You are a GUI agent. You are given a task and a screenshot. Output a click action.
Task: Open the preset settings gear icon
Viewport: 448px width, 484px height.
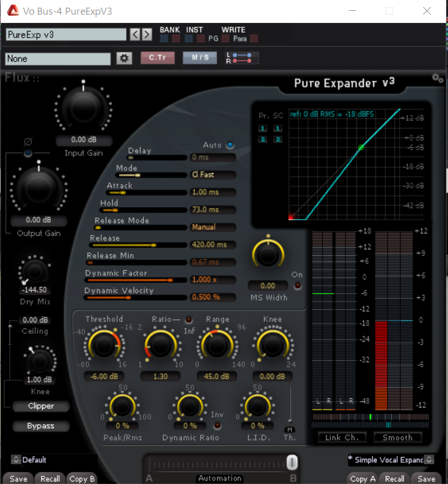124,58
